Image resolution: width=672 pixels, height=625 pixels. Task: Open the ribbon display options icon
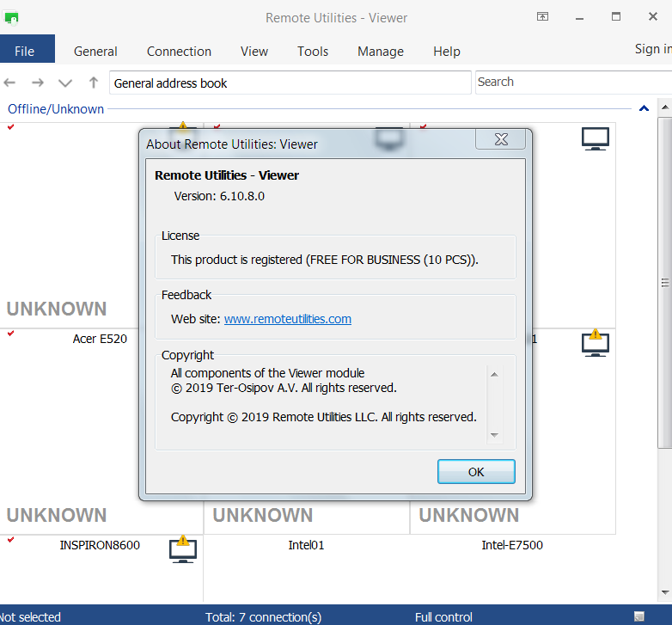pos(542,17)
